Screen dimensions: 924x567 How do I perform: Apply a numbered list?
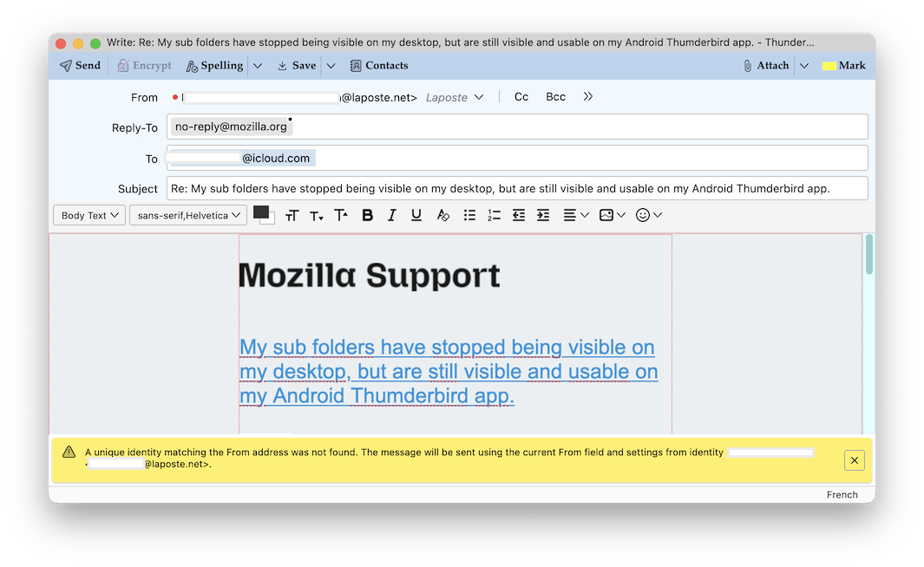coord(494,216)
